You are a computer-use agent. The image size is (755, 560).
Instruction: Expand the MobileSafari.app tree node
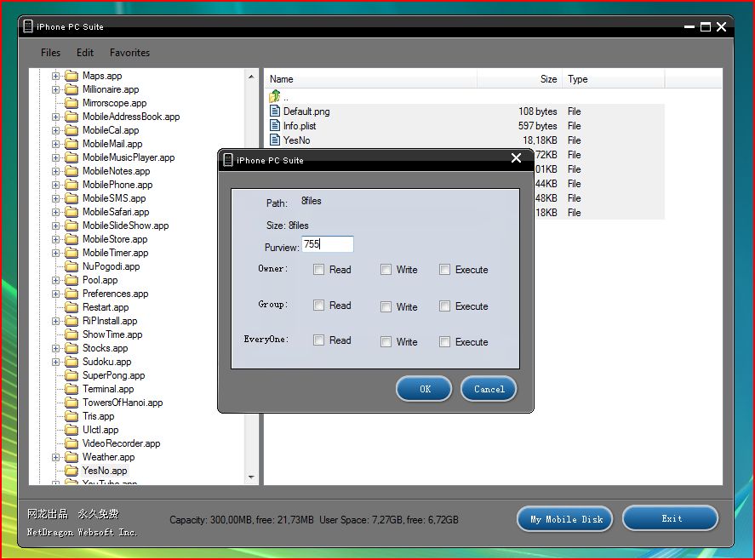[56, 212]
